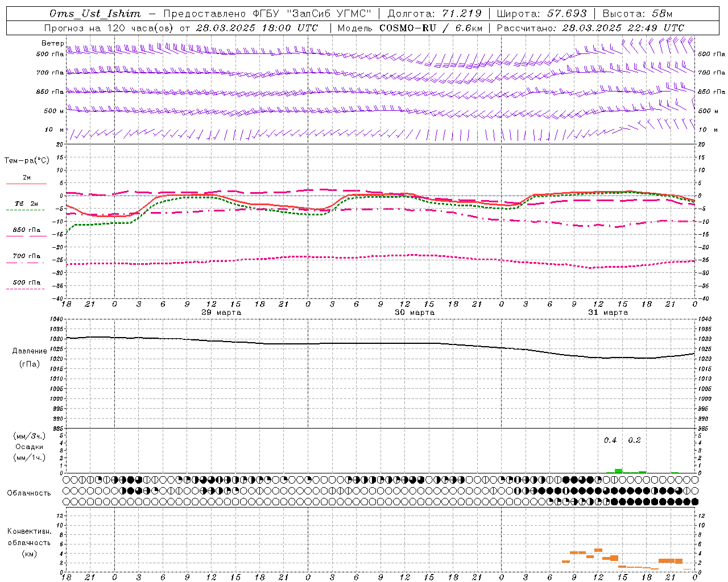Click the (км) convective cloud unit label
728x582 pixels.
29,554
